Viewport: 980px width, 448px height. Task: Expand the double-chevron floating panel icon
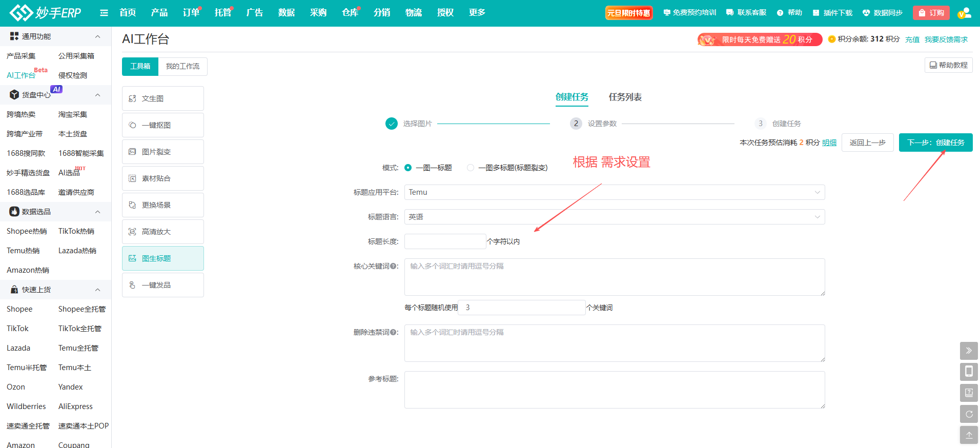[969, 351]
